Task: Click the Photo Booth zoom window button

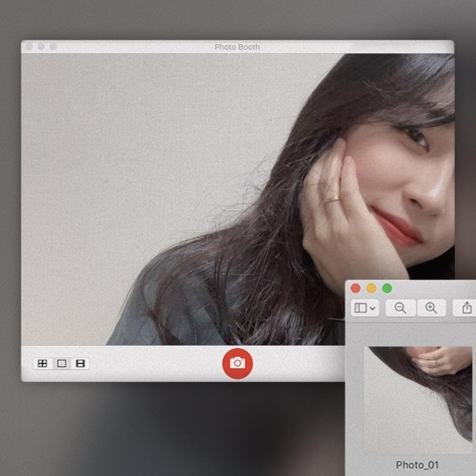Action: tap(54, 46)
